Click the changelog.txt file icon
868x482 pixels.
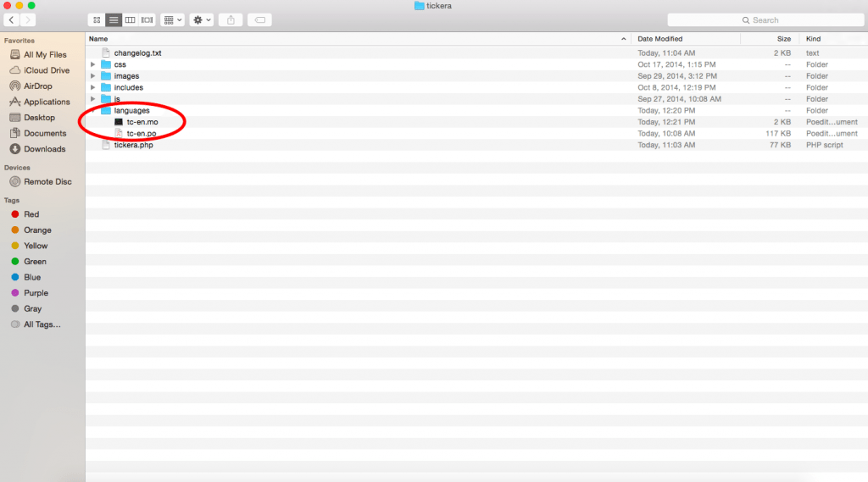[x=106, y=53]
